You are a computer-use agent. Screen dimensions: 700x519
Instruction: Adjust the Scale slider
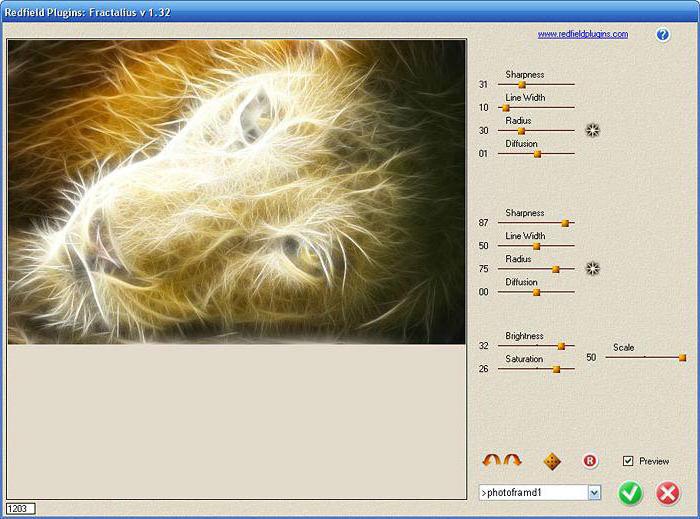coord(682,357)
